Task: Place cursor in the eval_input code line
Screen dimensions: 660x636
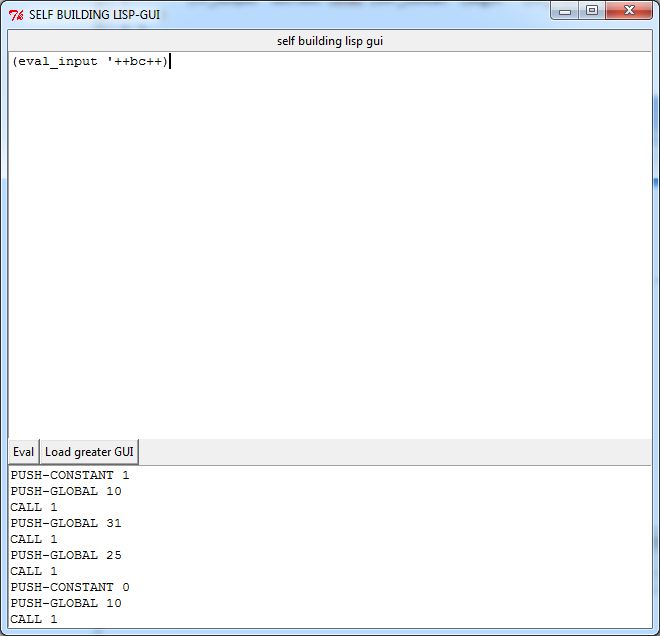Action: click(90, 61)
